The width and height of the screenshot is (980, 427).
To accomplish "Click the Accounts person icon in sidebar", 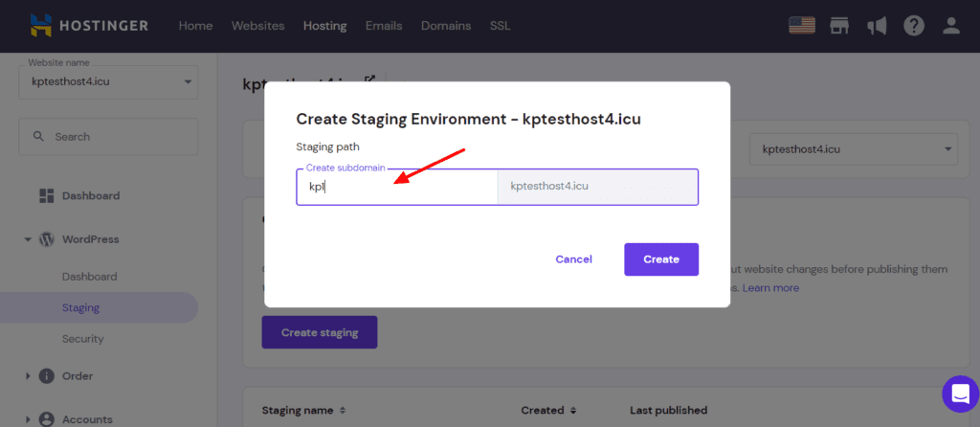I will click(x=46, y=419).
